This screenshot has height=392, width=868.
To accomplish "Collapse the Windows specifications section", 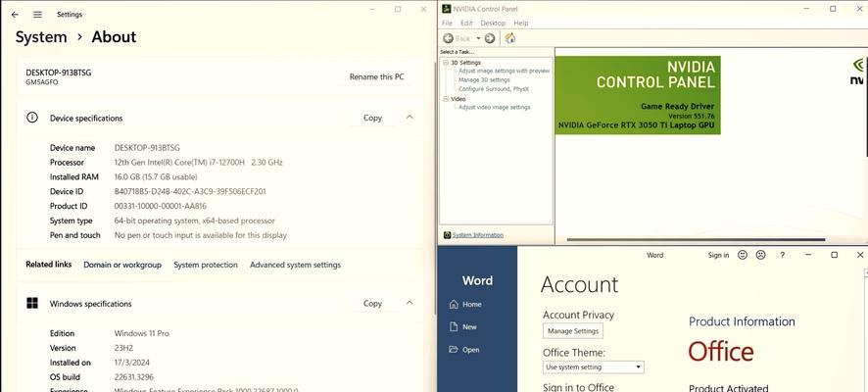I will pos(410,303).
